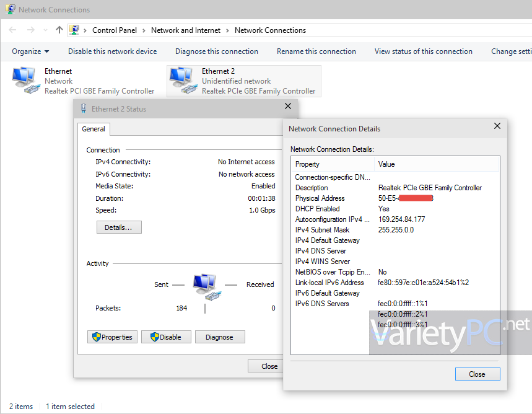Click the IPv6 Connectivity status text
532x414 pixels.
246,174
